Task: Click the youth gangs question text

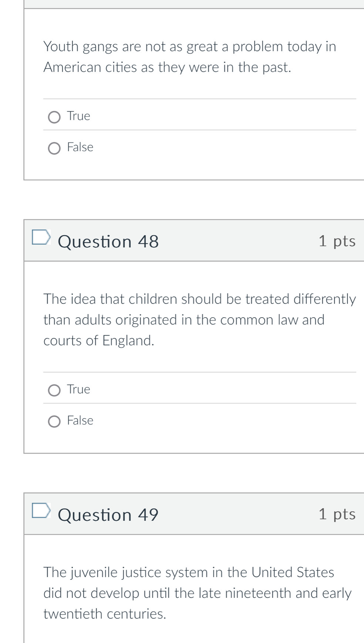Action: pyautogui.click(x=190, y=57)
